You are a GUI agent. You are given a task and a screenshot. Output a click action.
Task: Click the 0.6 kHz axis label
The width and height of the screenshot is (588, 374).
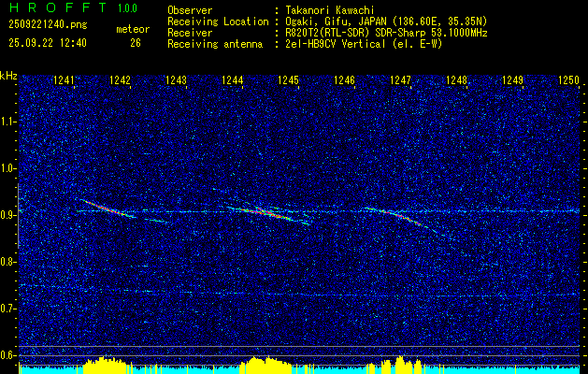click(x=8, y=355)
